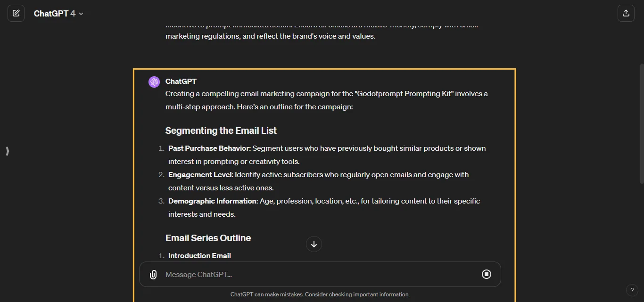Image resolution: width=644 pixels, height=302 pixels.
Task: Click the 'Demographic Information' bold text
Action: 213,201
